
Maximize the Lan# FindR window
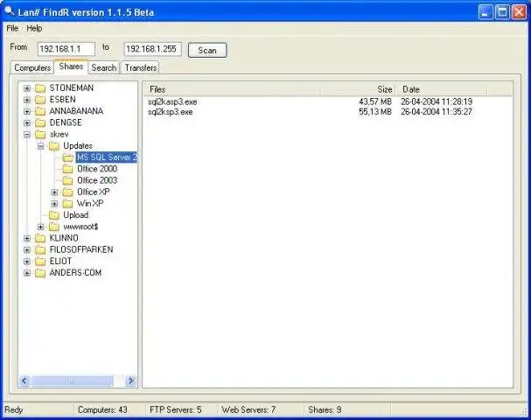(x=502, y=12)
